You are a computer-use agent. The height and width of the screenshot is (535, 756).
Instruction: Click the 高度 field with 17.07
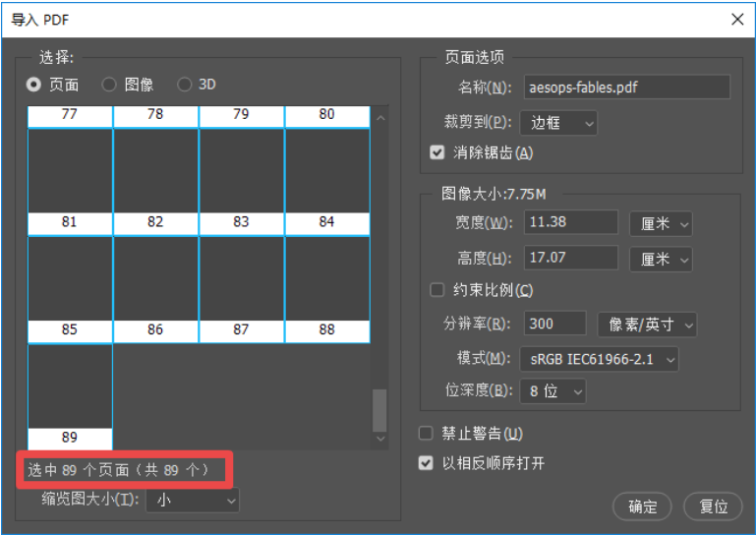571,258
